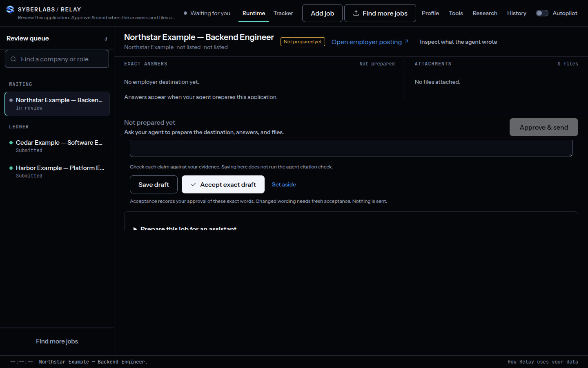Toggle the Autopilot switch
This screenshot has width=588, height=368.
[542, 13]
